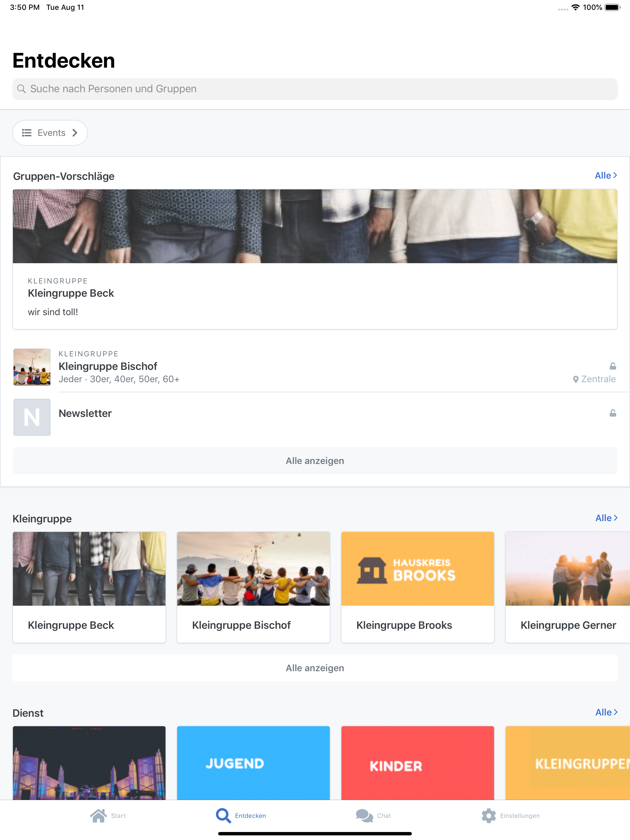Open the Newsletter N avatar
The height and width of the screenshot is (840, 630).
click(32, 417)
